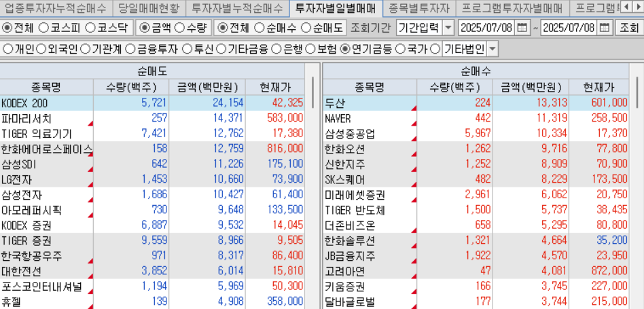The image size is (644, 309).
Task: Select the 파마리서치 row
Action: click(x=152, y=118)
